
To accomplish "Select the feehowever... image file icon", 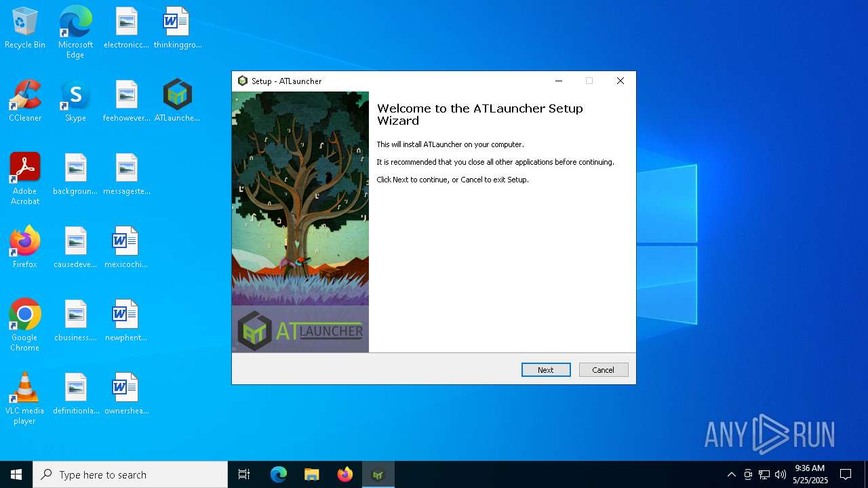I will tap(126, 102).
